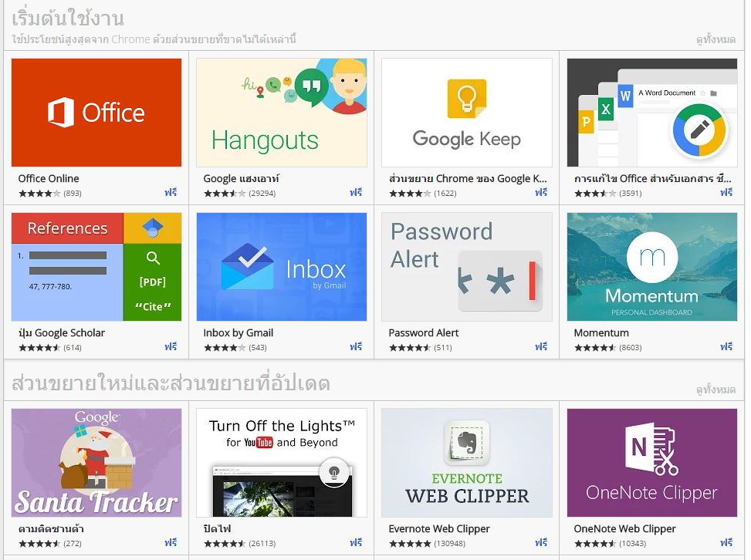
Task: Click the star rating for Momentum
Action: 595,347
